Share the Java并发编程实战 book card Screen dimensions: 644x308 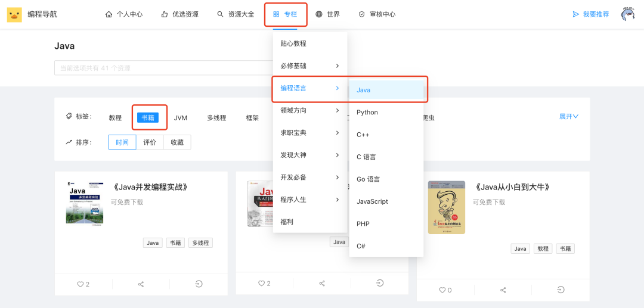[141, 284]
